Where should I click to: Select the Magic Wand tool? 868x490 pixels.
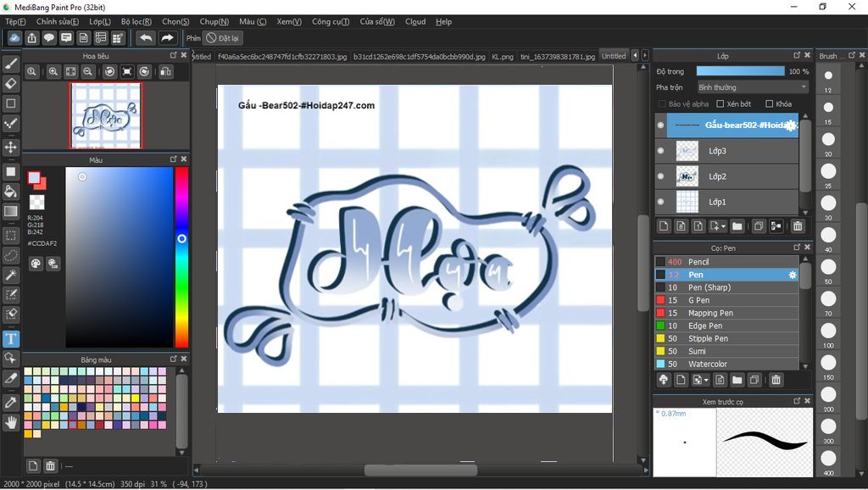10,275
